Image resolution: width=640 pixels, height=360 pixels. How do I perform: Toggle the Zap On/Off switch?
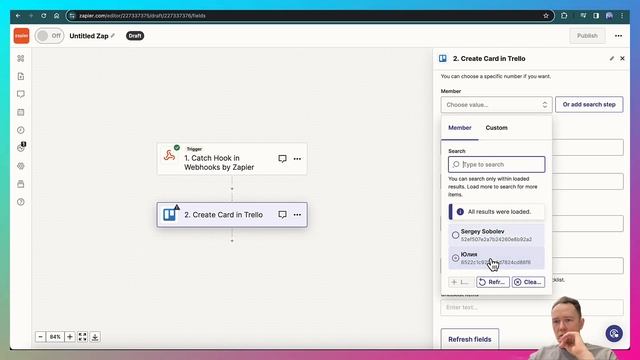49,36
